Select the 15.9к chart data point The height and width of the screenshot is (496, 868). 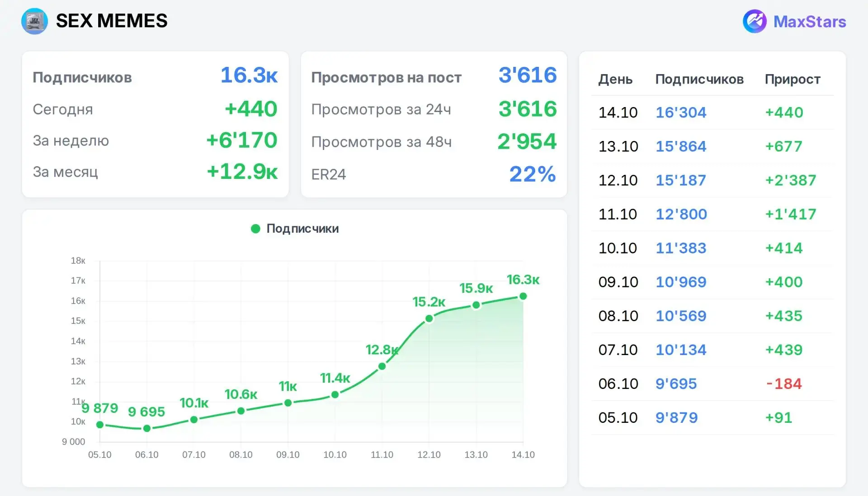click(x=476, y=305)
